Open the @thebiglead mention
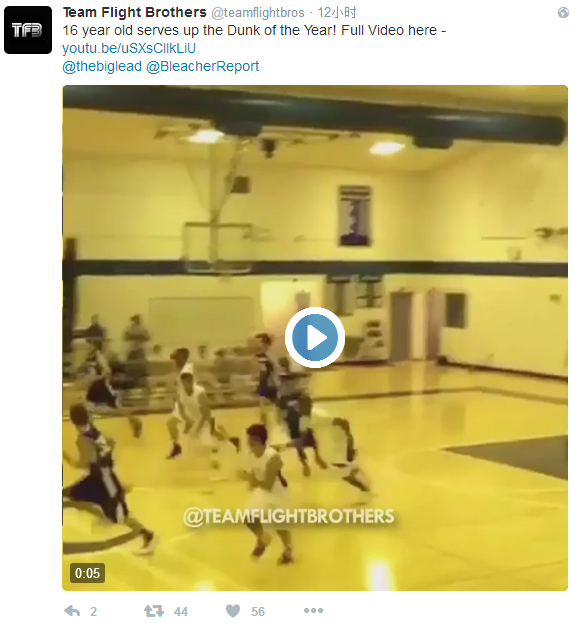 coord(102,66)
